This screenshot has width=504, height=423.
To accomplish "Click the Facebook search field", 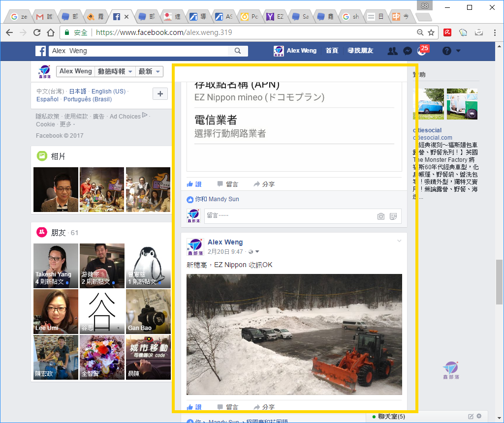I will (138, 51).
